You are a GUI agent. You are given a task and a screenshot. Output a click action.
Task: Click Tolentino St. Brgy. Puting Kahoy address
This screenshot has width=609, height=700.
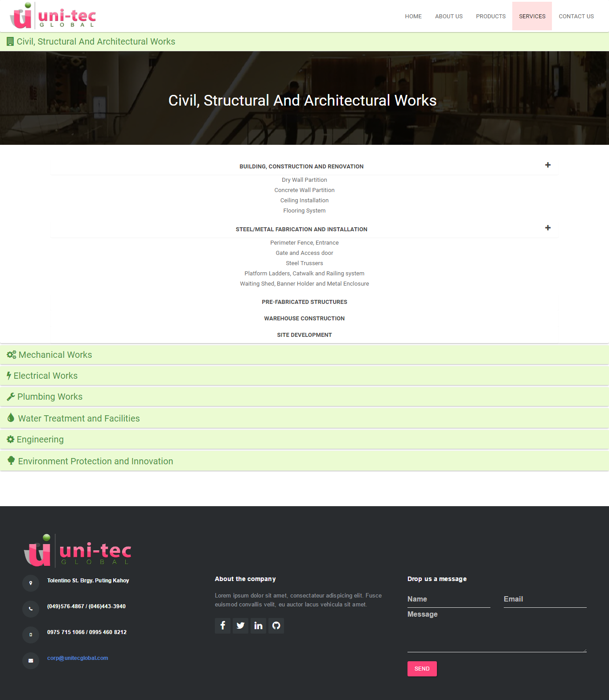88,581
